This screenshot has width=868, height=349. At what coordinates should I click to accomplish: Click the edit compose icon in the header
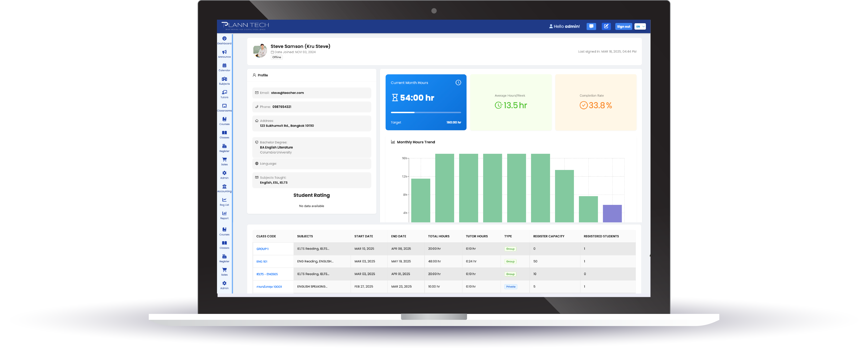[x=606, y=26]
